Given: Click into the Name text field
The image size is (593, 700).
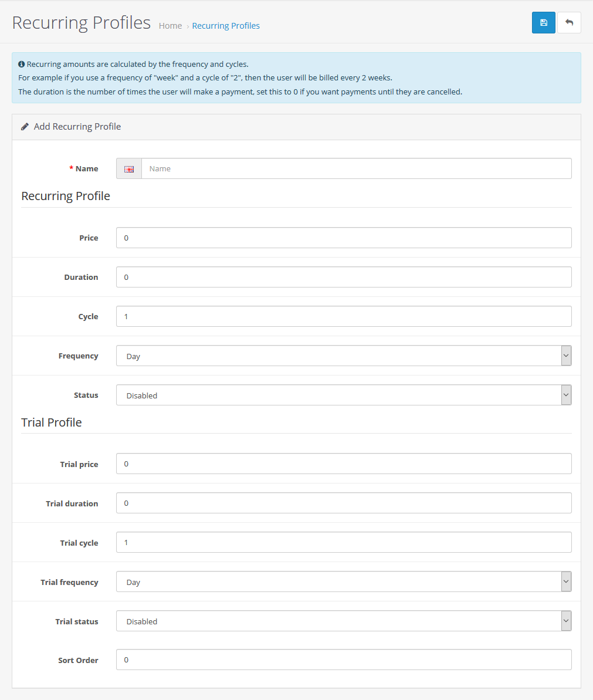Looking at the screenshot, I should [x=352, y=168].
